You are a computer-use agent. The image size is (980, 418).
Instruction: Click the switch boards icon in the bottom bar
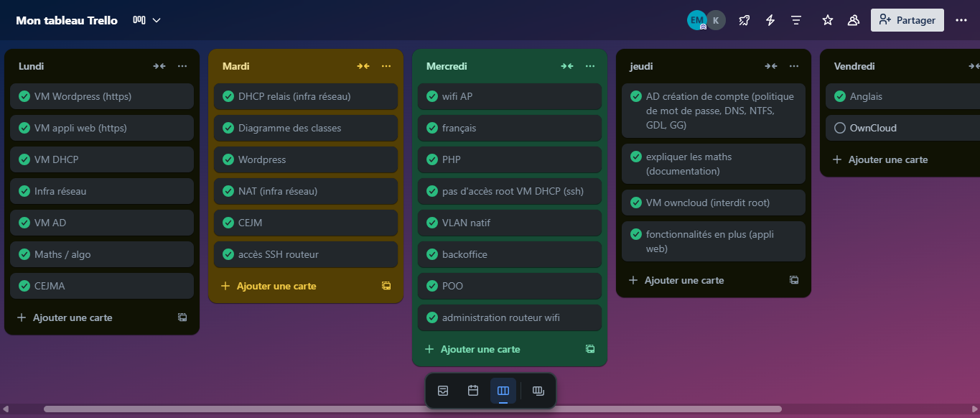[x=538, y=391]
